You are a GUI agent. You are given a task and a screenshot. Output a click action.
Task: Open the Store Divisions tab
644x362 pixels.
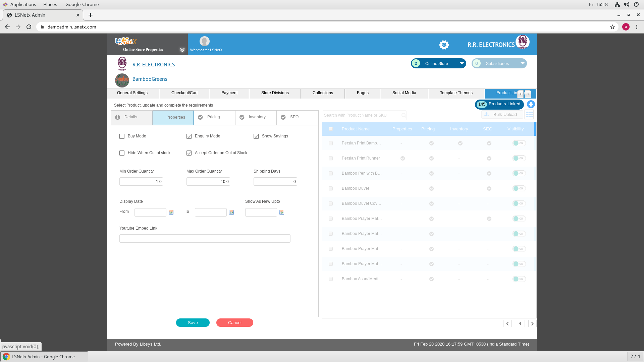point(275,93)
